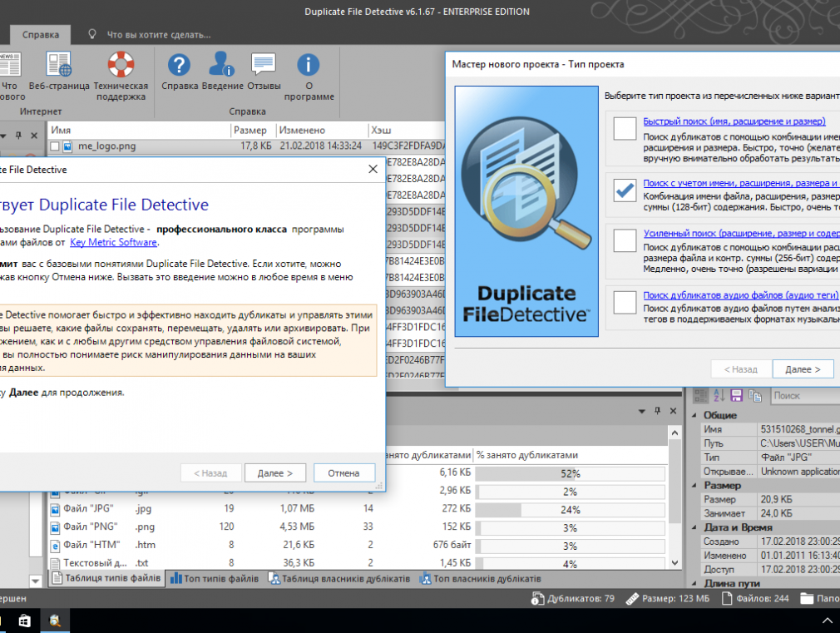Show the О программе info icon
Image resolution: width=840 pixels, height=633 pixels.
[308, 65]
